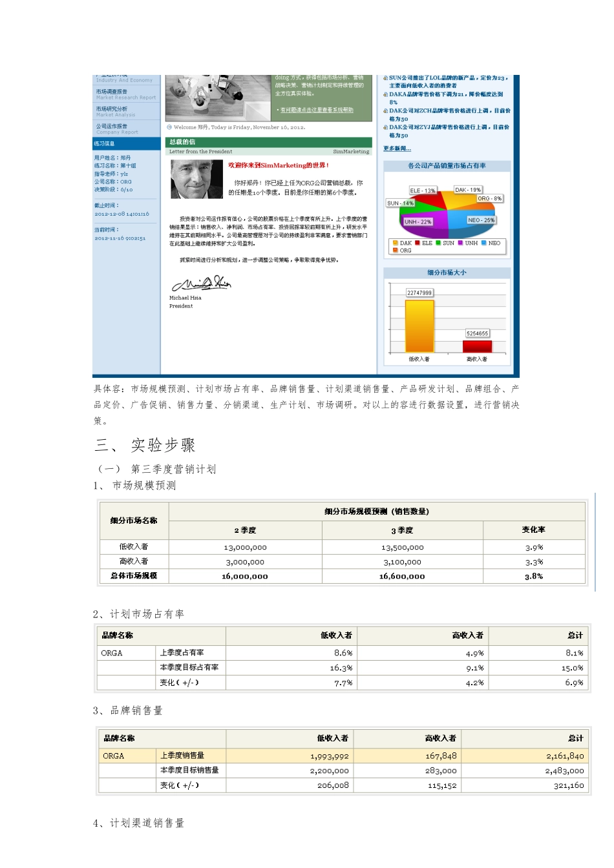
Task: Click the president portrait photo
Action: pos(196,179)
